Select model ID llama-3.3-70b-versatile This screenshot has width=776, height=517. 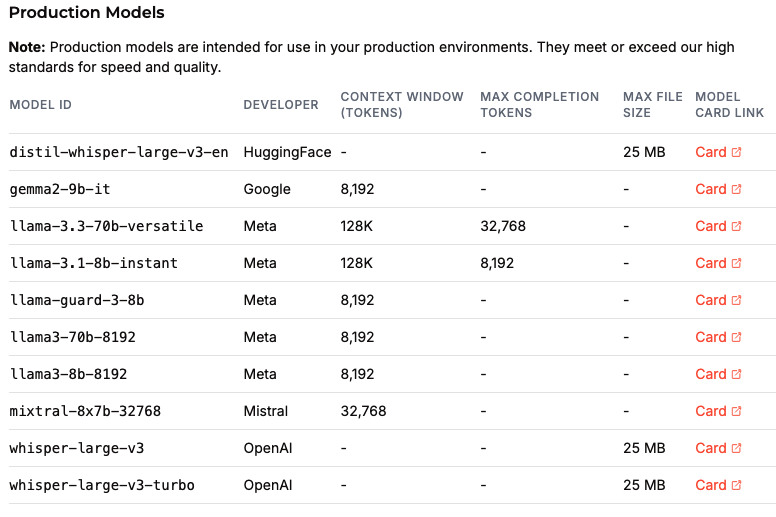[x=106, y=226]
